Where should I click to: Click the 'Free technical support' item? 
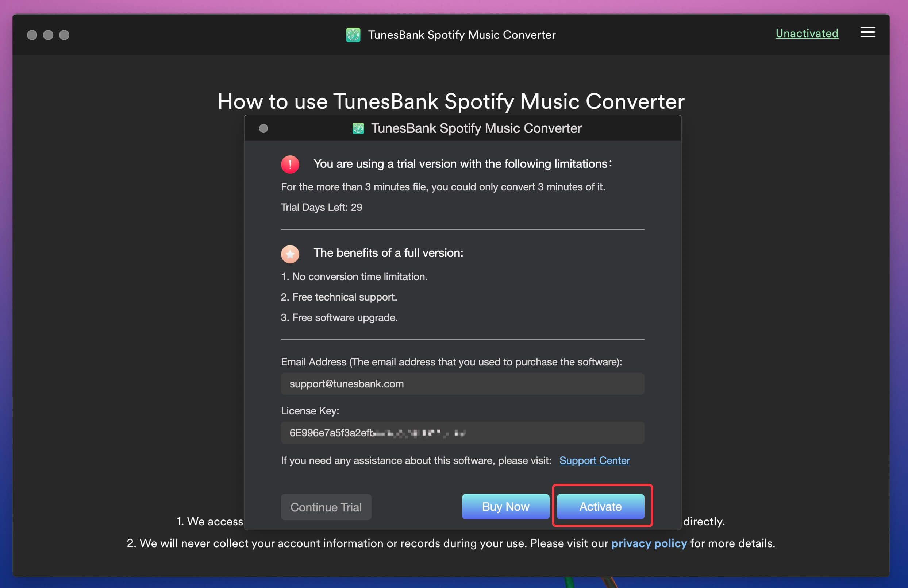click(x=339, y=297)
